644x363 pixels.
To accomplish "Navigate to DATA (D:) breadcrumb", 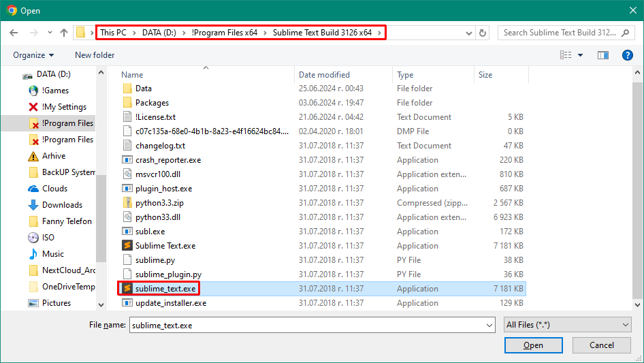I will click(159, 33).
